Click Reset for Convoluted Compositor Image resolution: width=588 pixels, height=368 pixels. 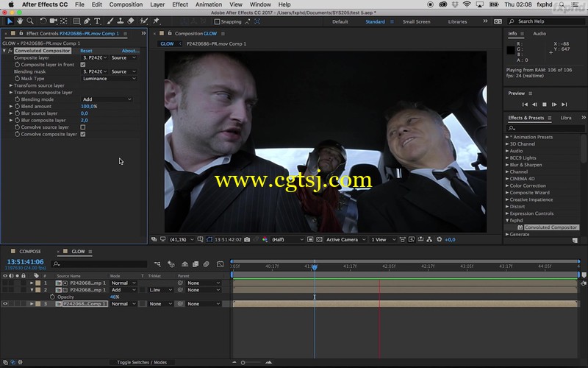click(86, 51)
